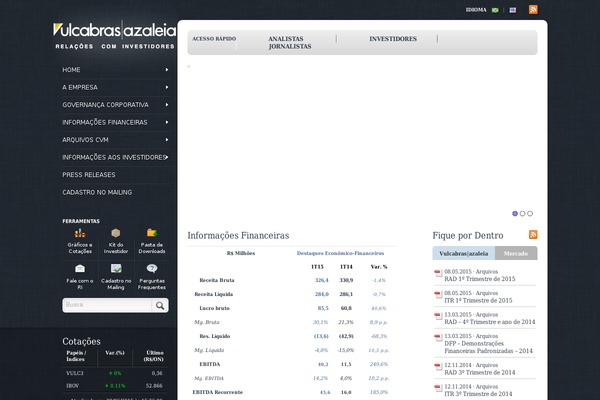
Task: Open INVESTIDORES quick access
Action: (x=393, y=39)
